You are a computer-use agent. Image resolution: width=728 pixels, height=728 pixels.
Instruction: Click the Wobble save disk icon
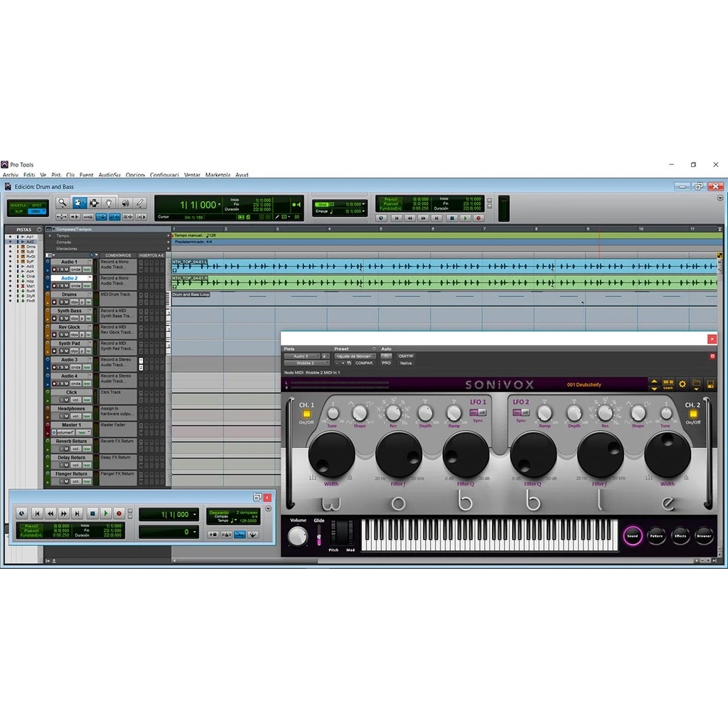(710, 384)
